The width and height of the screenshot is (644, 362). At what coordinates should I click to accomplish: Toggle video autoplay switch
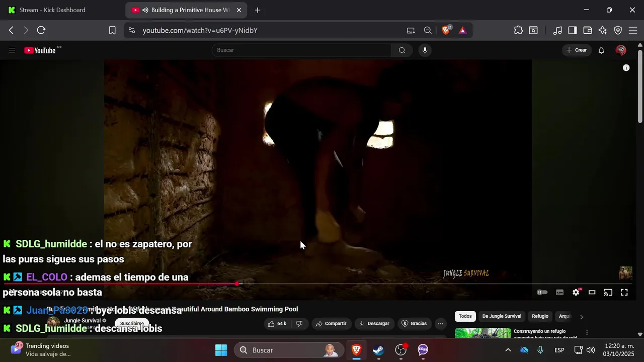click(x=542, y=292)
